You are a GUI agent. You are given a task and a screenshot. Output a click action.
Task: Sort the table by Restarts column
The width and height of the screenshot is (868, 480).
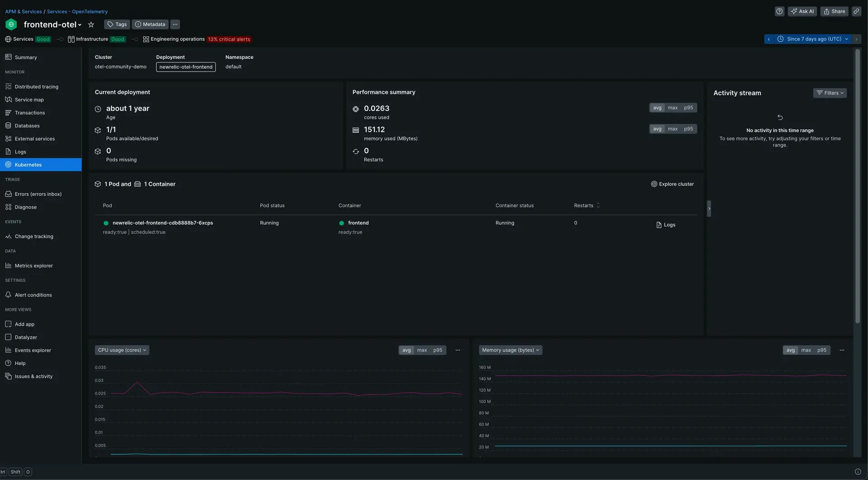(x=587, y=205)
